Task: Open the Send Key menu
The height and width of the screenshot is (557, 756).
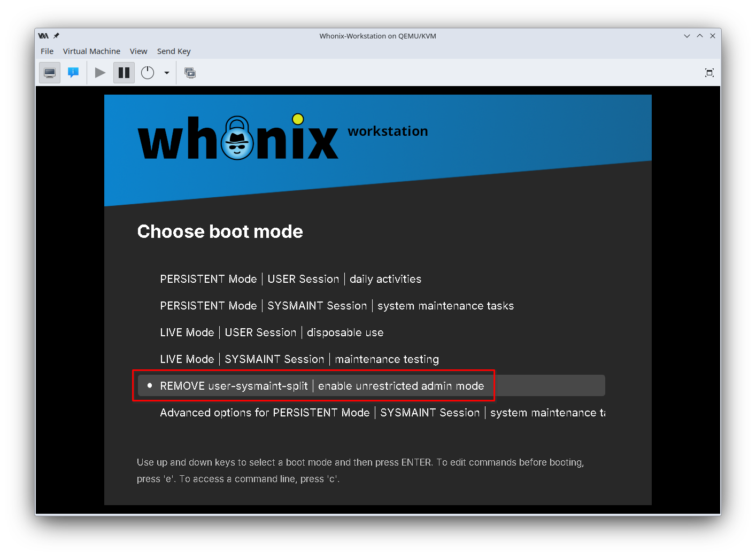Action: [174, 51]
